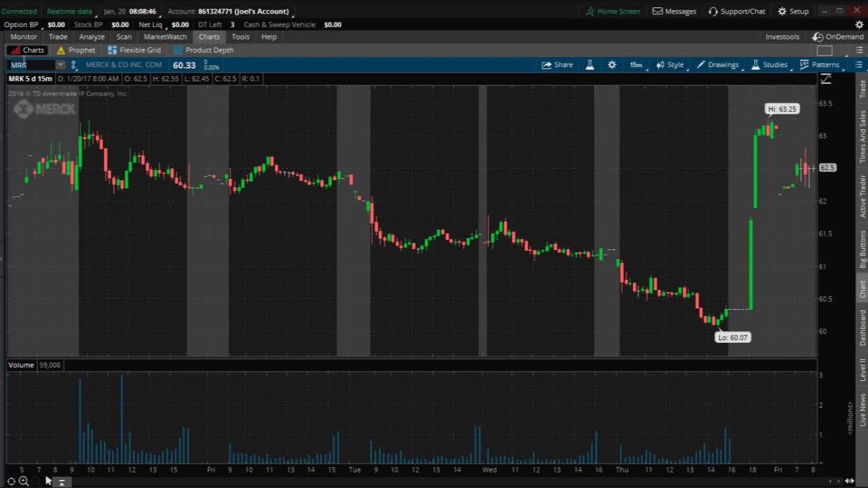Image resolution: width=868 pixels, height=488 pixels.
Task: Click the chart scale curve icon at top right
Action: click(x=825, y=79)
